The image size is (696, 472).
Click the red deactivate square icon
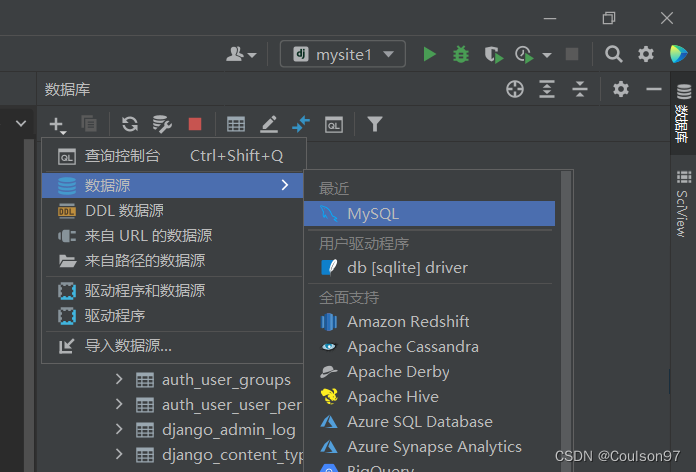195,124
